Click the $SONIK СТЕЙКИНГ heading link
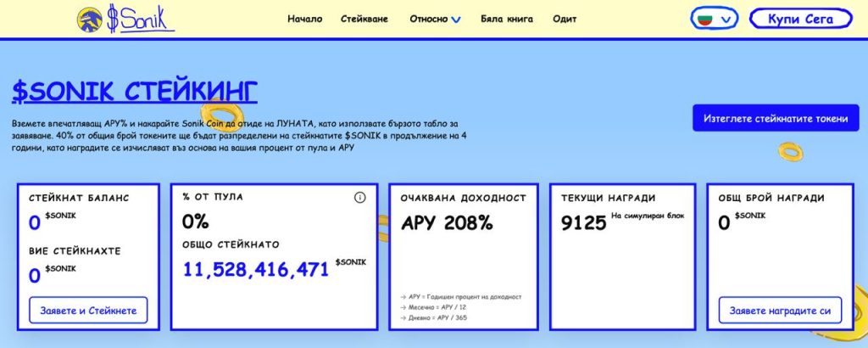The image size is (868, 348). (x=135, y=92)
